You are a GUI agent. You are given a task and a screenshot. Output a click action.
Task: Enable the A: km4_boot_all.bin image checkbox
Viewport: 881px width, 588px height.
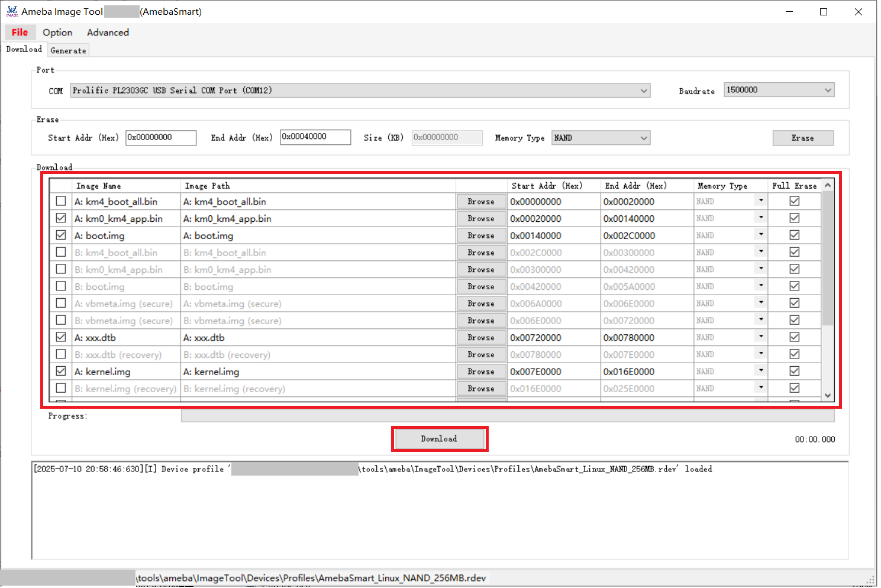coord(61,201)
